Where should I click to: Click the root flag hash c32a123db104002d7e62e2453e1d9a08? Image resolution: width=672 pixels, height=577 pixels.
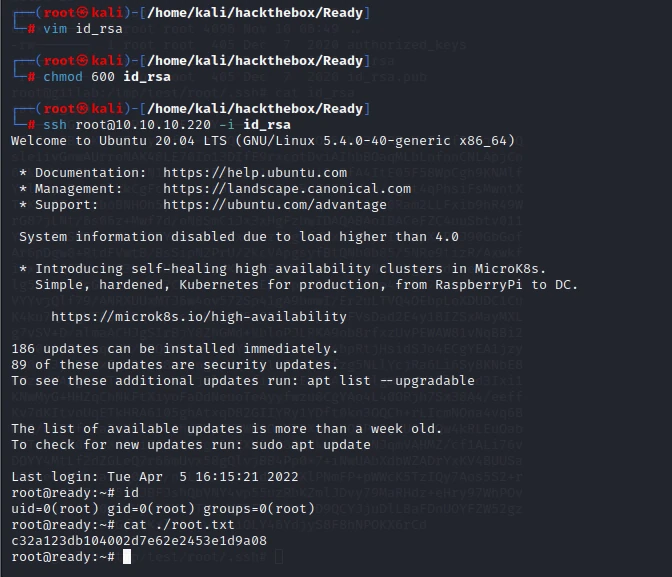139,541
